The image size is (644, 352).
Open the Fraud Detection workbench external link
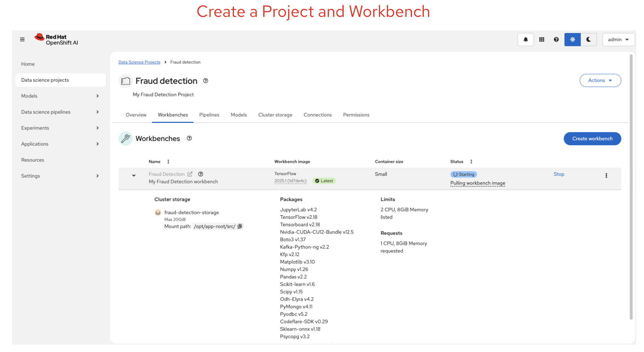click(189, 174)
